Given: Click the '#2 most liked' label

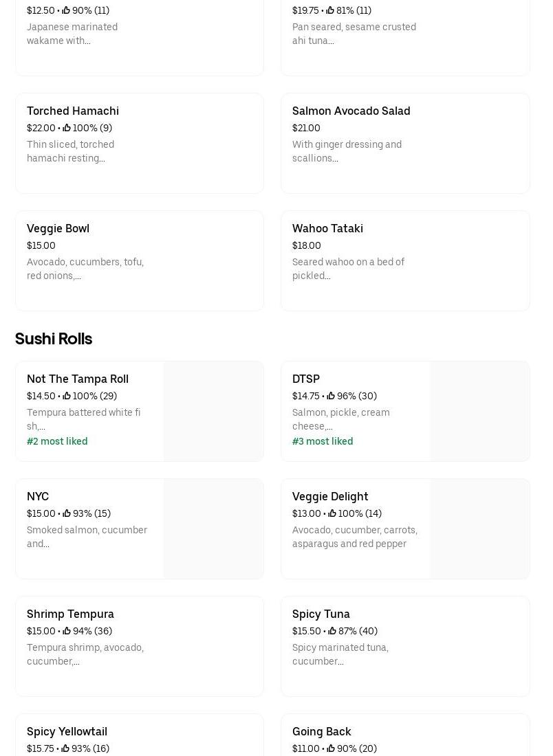Looking at the screenshot, I should tap(57, 441).
